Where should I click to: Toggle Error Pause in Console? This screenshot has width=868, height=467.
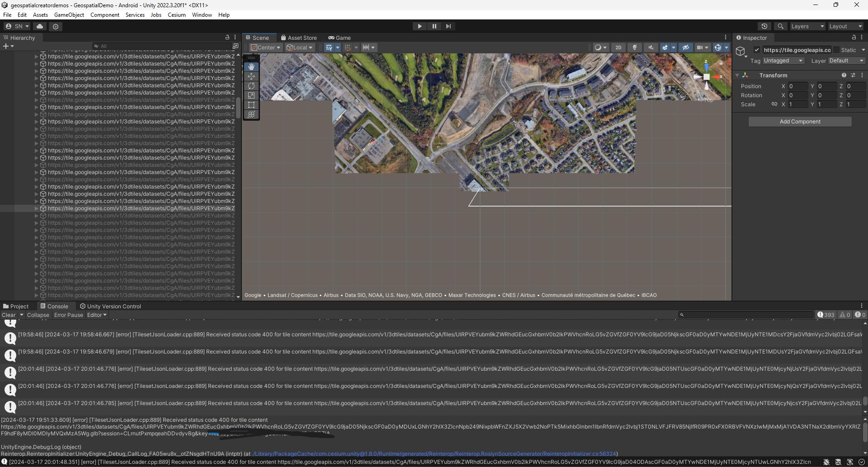[69, 315]
